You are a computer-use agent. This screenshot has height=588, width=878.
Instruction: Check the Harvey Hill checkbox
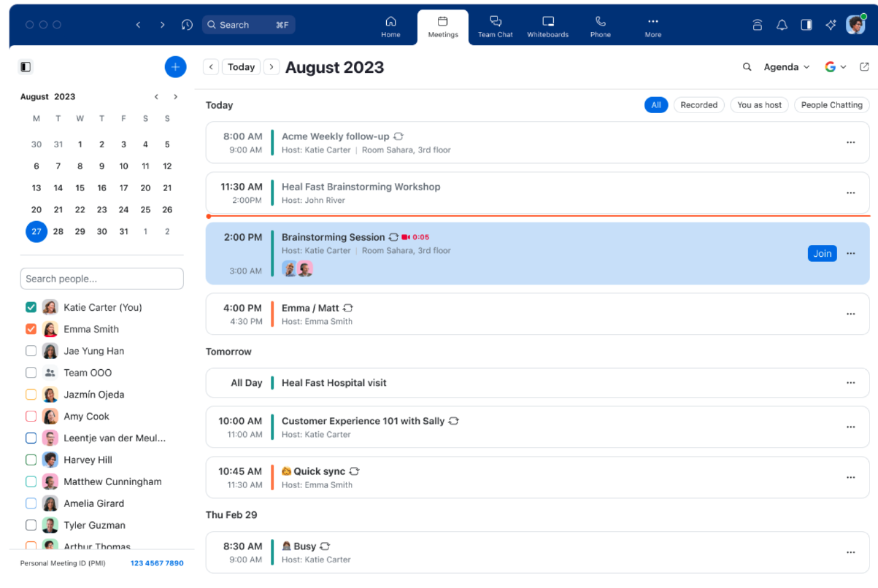tap(31, 460)
